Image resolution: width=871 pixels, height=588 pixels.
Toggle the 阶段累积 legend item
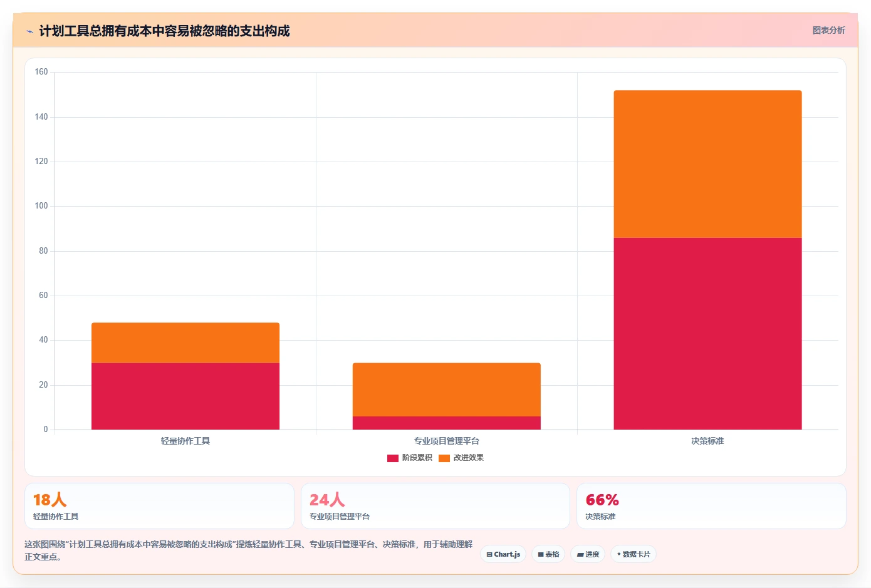click(x=410, y=458)
